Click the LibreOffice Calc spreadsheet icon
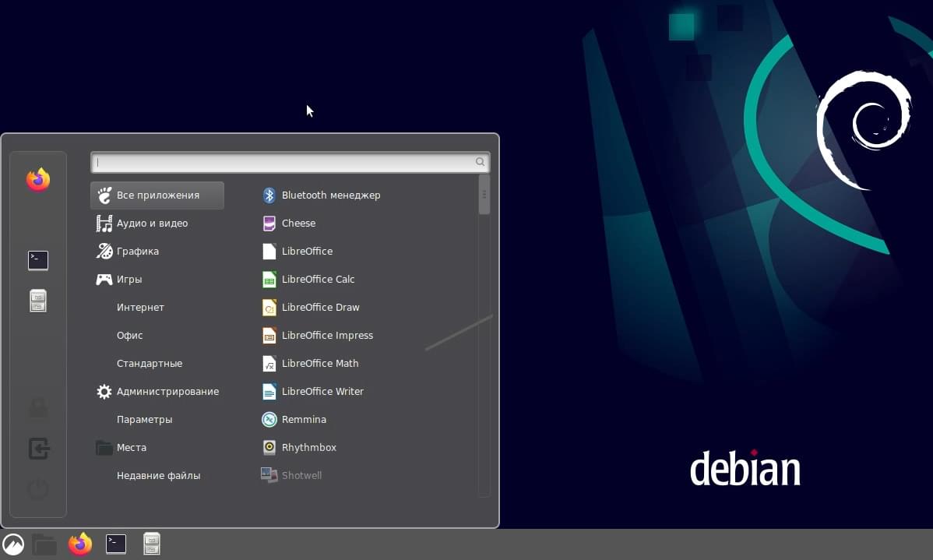933x560 pixels. 269,279
